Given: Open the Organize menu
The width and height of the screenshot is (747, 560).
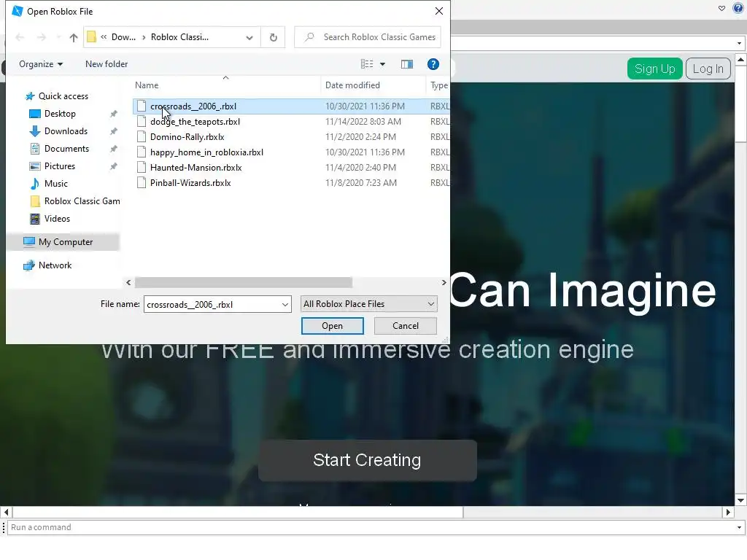Looking at the screenshot, I should click(41, 64).
